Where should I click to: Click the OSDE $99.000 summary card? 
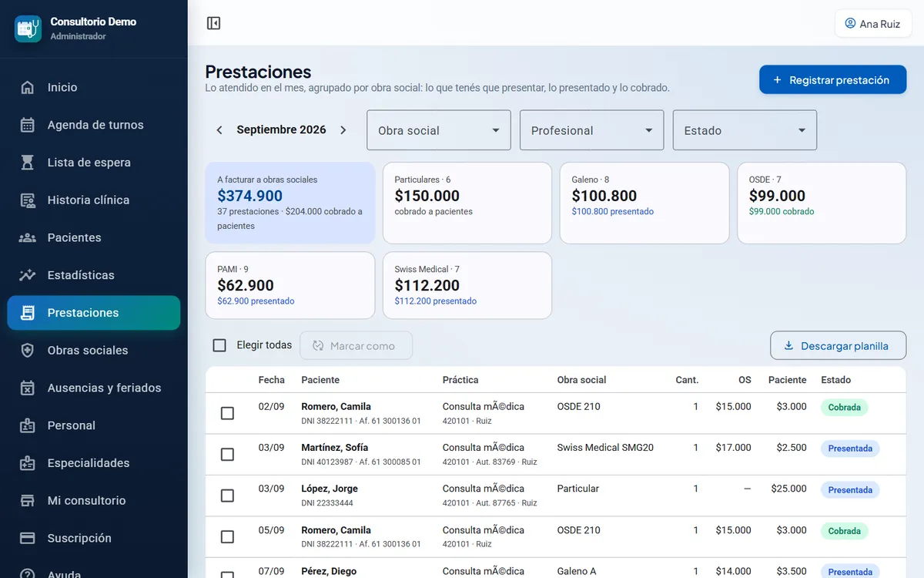point(822,203)
